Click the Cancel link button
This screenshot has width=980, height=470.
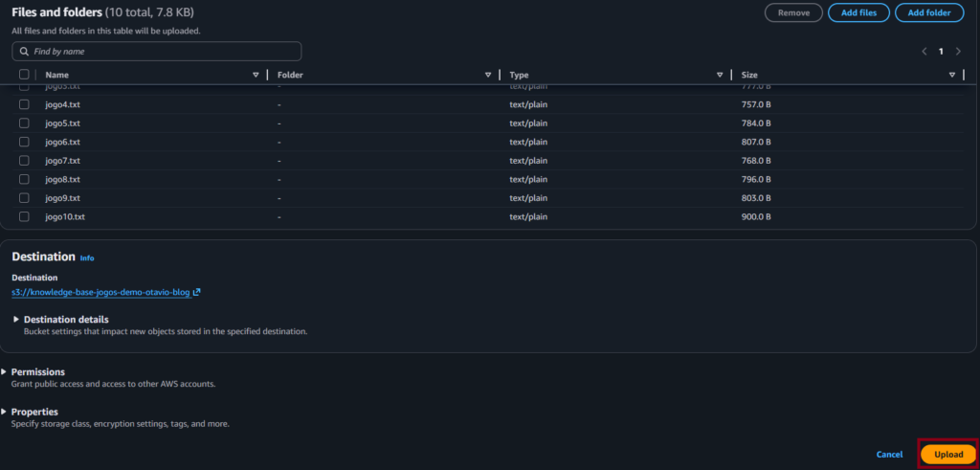pos(889,454)
